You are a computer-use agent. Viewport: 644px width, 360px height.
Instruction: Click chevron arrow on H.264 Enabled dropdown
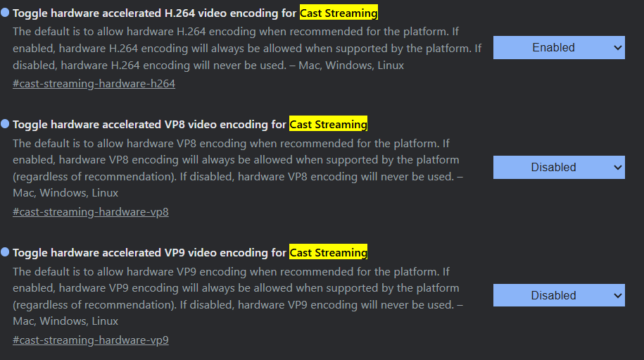[617, 48]
